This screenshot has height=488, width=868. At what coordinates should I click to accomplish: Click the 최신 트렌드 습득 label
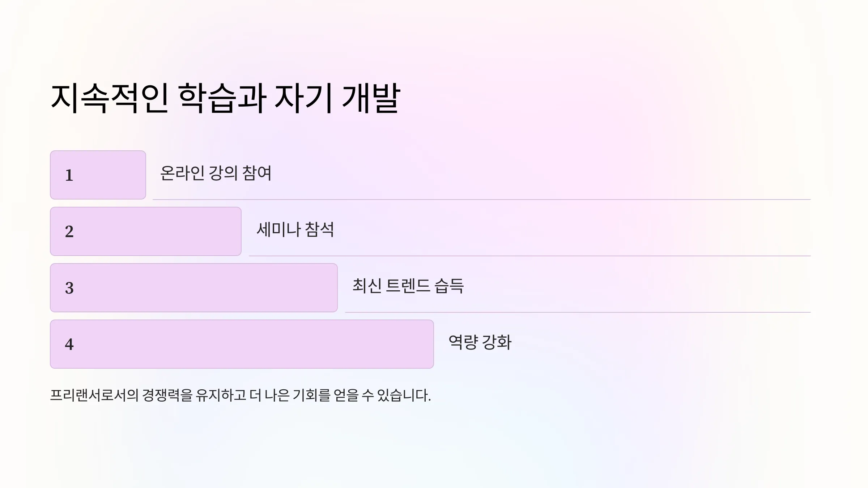pos(408,286)
